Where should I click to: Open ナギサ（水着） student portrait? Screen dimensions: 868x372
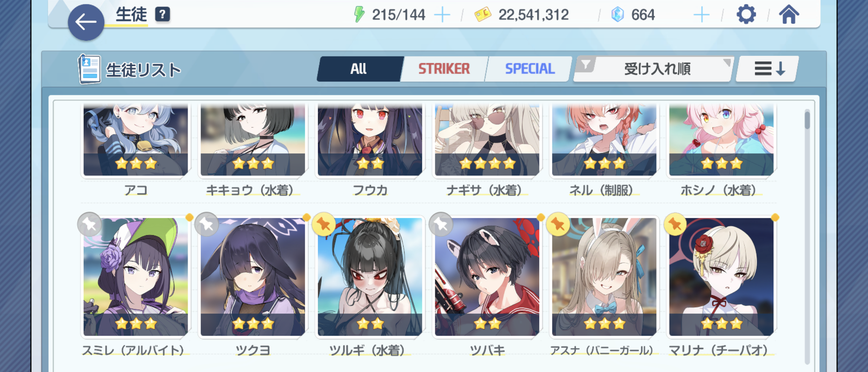[487, 140]
